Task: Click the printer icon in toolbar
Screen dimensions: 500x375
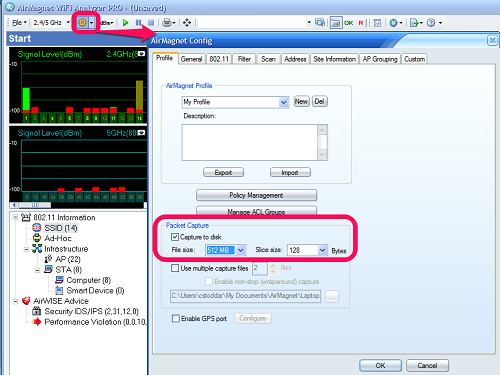Action: (167, 23)
